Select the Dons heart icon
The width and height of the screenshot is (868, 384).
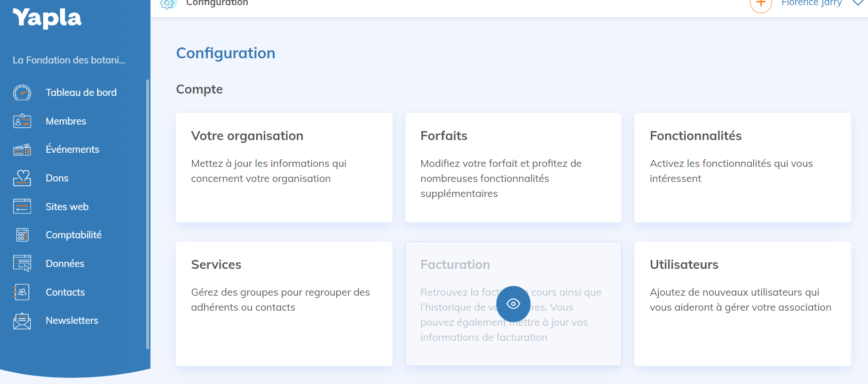pyautogui.click(x=22, y=178)
